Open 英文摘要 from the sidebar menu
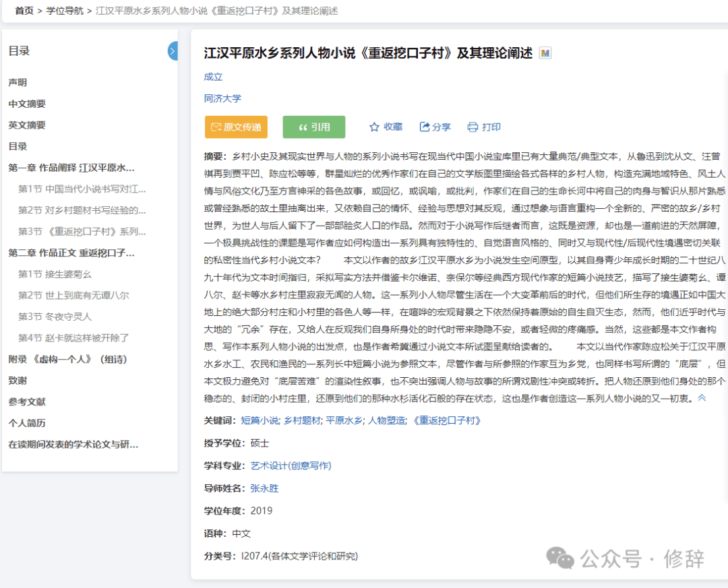Image resolution: width=728 pixels, height=588 pixels. point(28,125)
